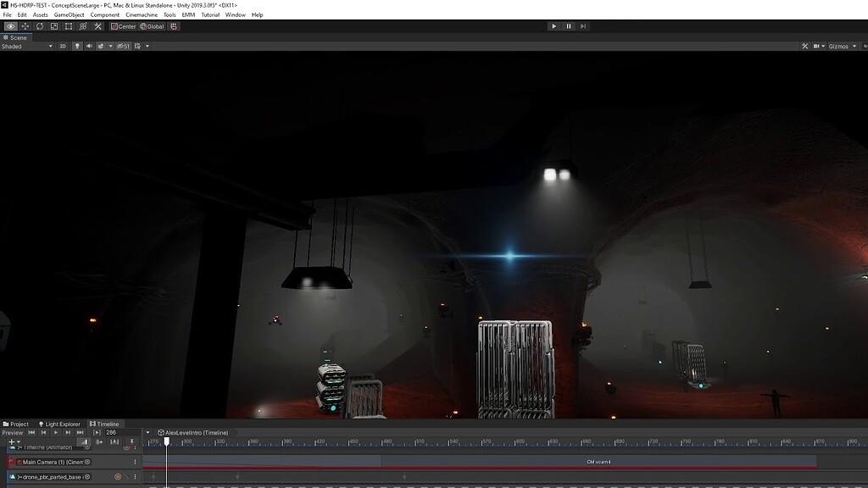The image size is (868, 488).
Task: Select the Scale tool
Action: tap(53, 26)
